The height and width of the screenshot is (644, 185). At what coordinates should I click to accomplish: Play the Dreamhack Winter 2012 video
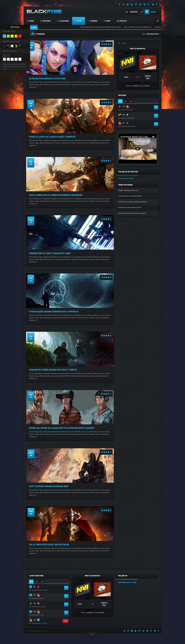click(138, 148)
